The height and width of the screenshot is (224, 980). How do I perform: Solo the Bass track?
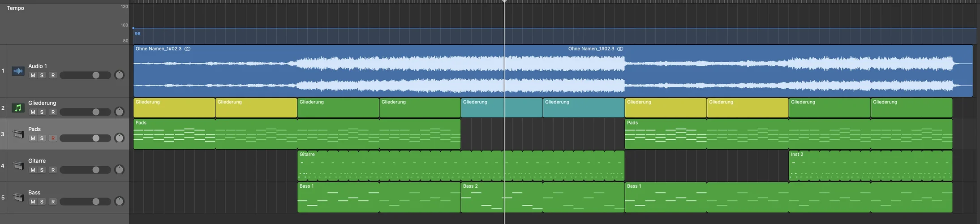tap(42, 202)
